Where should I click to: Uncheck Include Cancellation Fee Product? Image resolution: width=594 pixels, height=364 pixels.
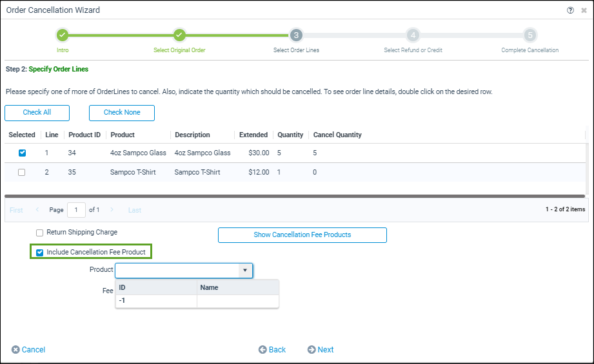[x=39, y=253]
